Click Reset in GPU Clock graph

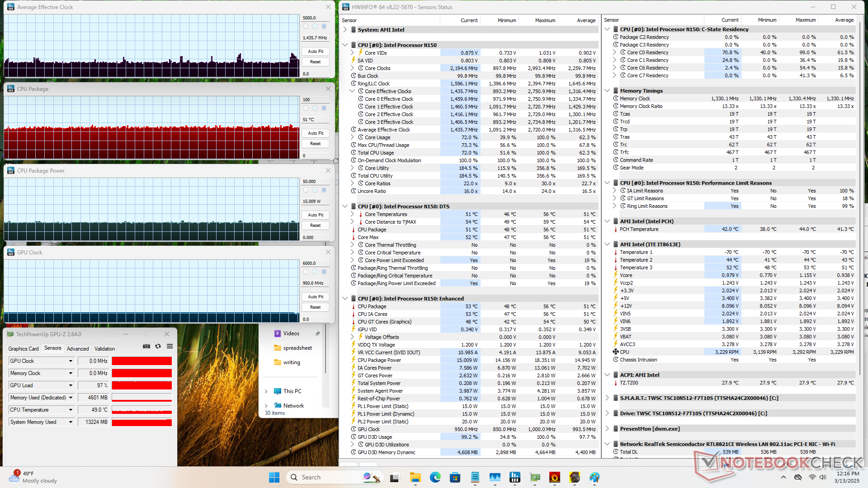315,307
